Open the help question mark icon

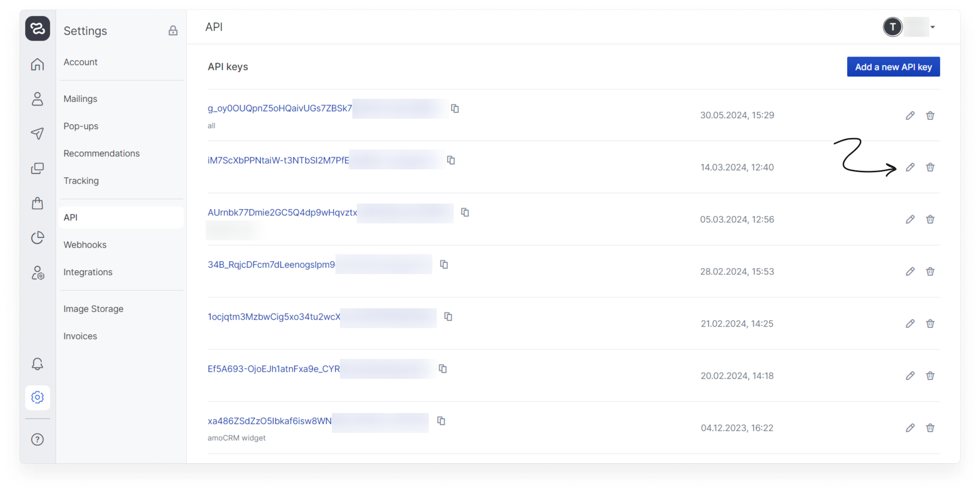tap(37, 439)
